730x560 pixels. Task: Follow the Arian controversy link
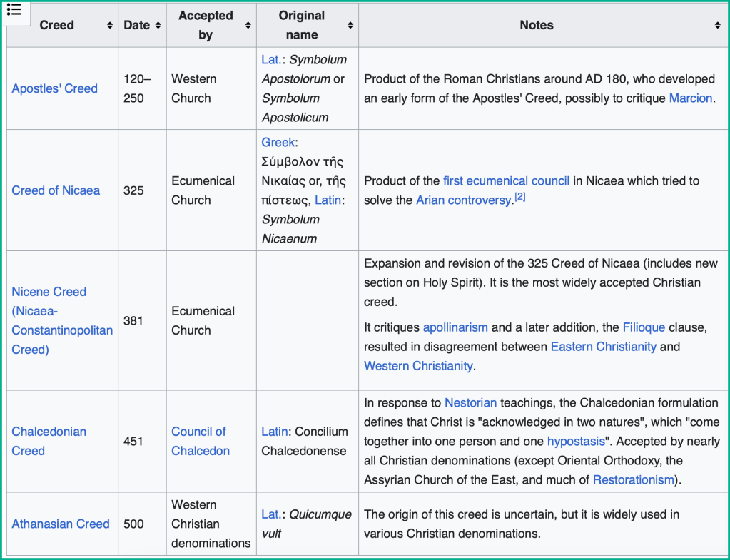click(463, 200)
